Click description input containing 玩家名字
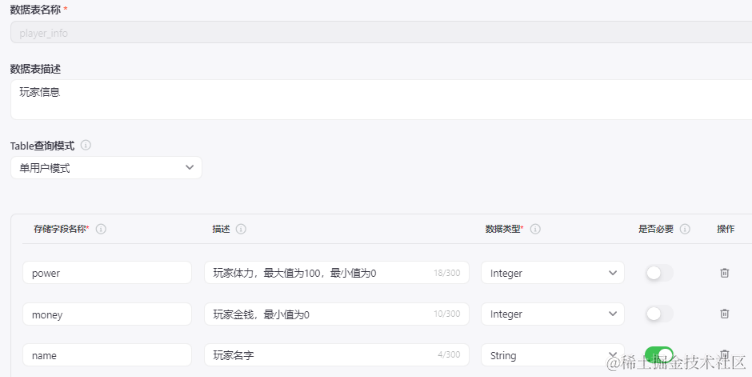The height and width of the screenshot is (377, 752). pos(337,355)
